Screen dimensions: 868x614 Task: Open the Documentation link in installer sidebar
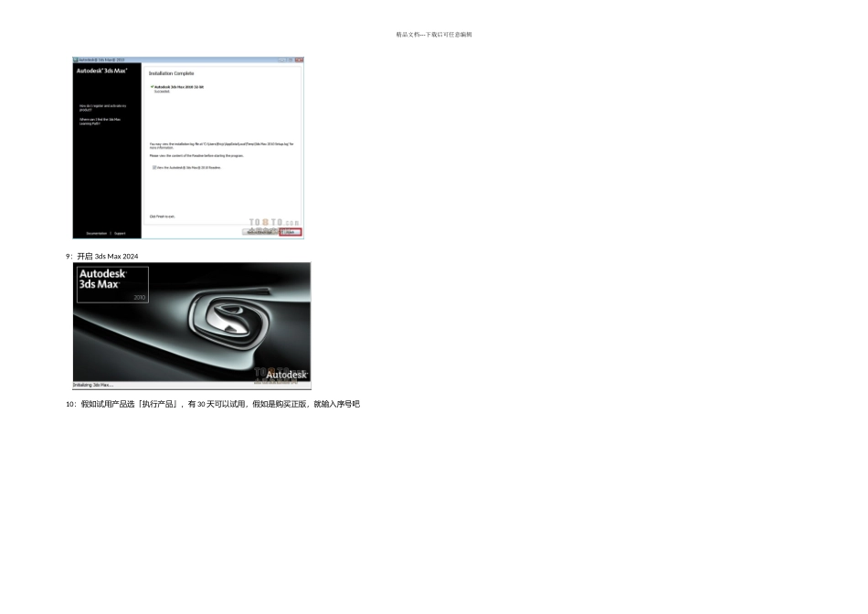click(97, 234)
